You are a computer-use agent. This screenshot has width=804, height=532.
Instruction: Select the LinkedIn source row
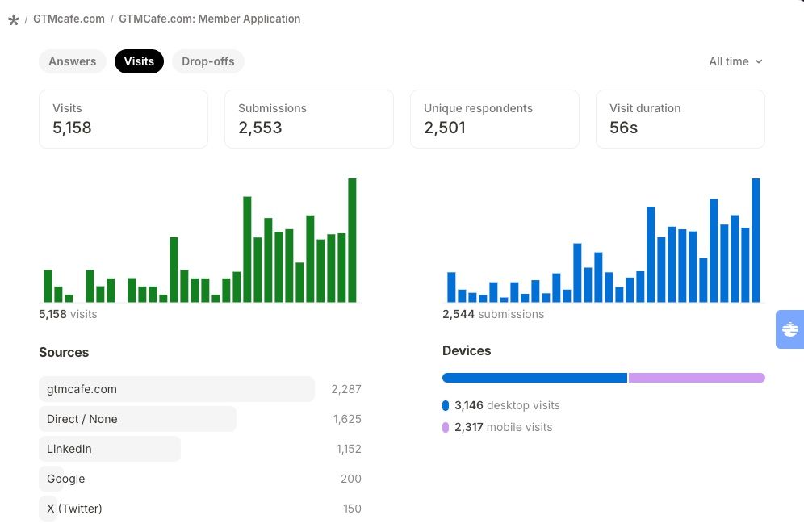[x=200, y=449]
